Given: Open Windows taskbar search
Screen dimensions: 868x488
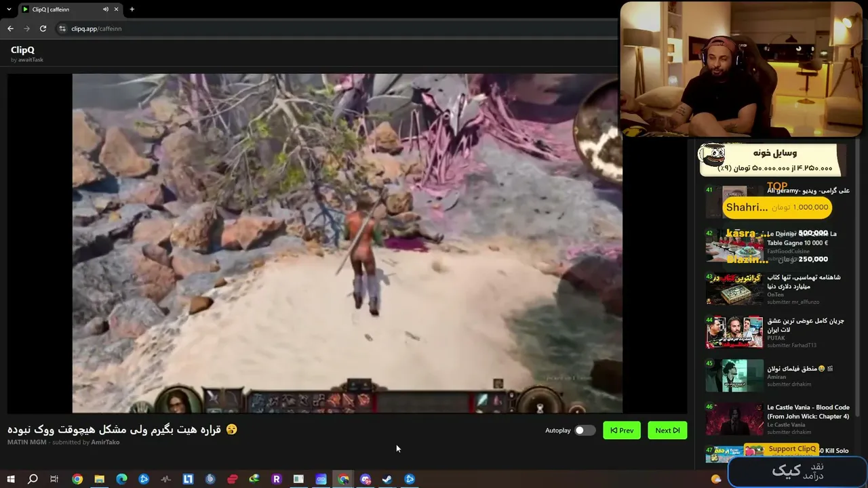Looking at the screenshot, I should pos(33,479).
